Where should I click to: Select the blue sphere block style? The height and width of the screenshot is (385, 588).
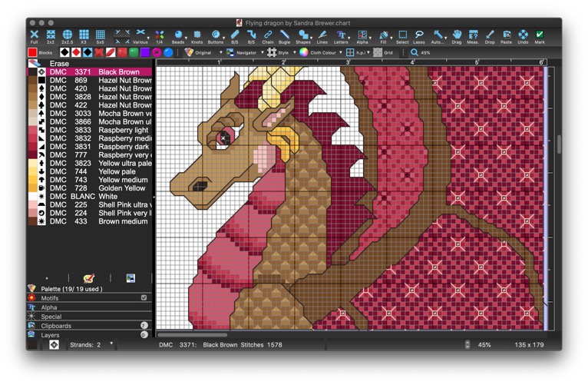[x=168, y=52]
